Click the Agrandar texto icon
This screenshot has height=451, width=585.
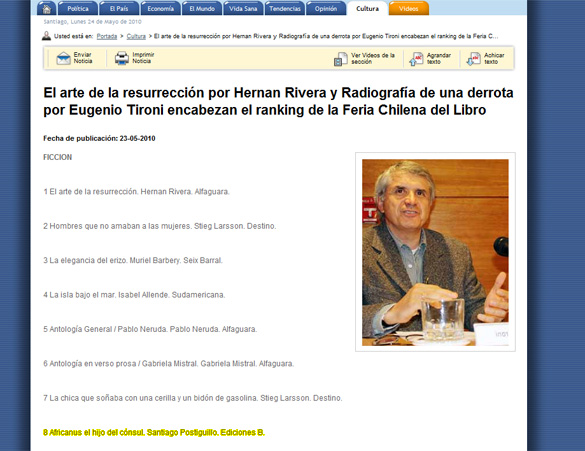coord(416,59)
